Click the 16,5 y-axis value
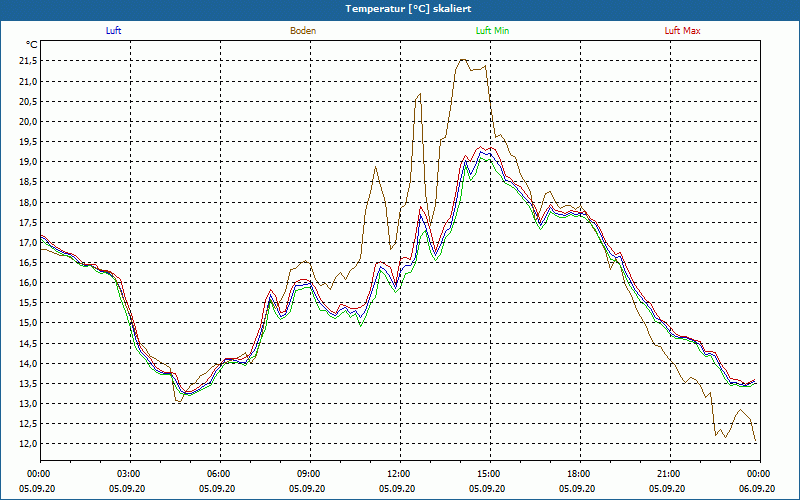Image resolution: width=800 pixels, height=500 pixels. 28,263
